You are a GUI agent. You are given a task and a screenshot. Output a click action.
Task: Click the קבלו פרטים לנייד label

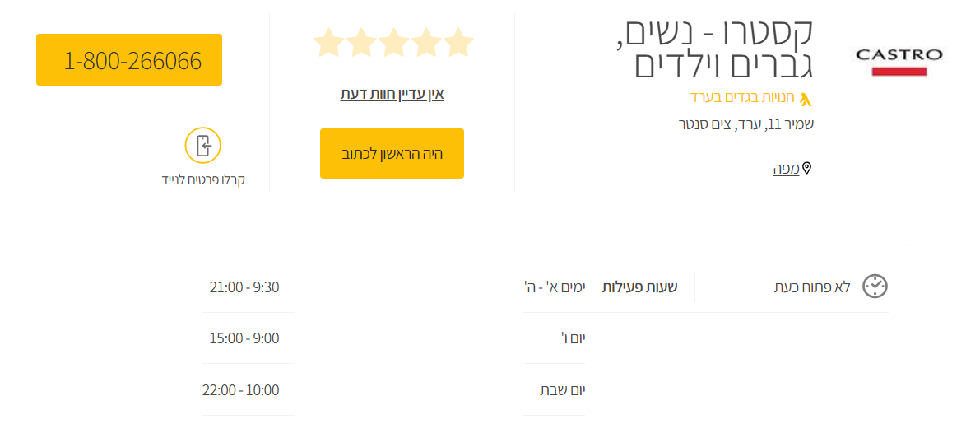pos(203,179)
